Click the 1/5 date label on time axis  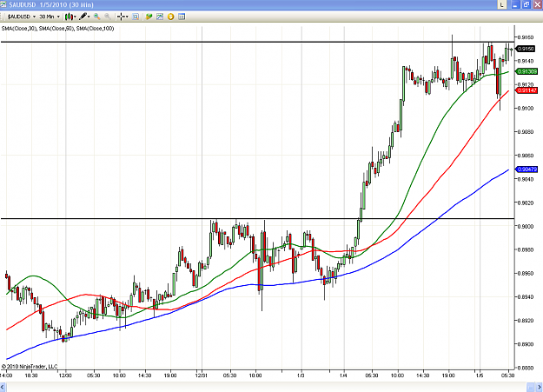480,375
